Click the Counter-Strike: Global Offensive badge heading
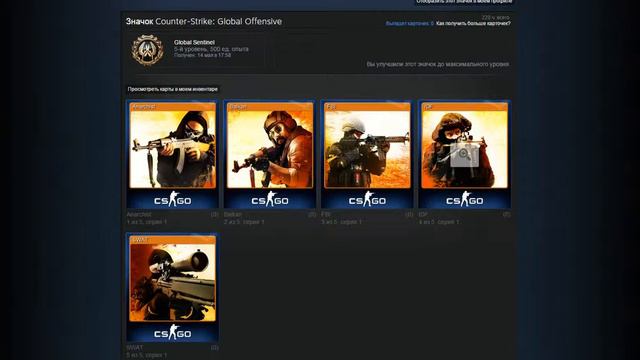Image resolution: width=640 pixels, height=360 pixels. (204, 22)
